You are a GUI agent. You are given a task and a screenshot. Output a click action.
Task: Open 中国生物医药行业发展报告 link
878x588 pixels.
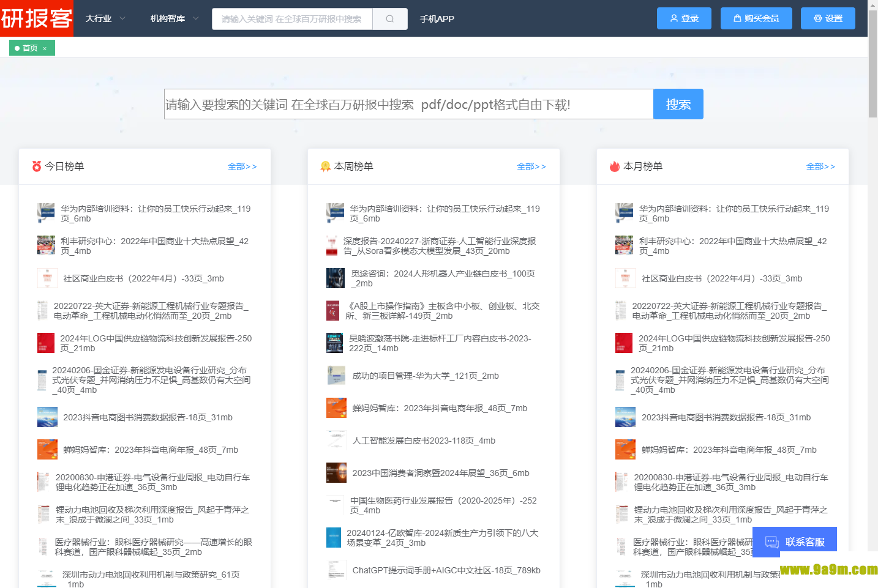443,505
